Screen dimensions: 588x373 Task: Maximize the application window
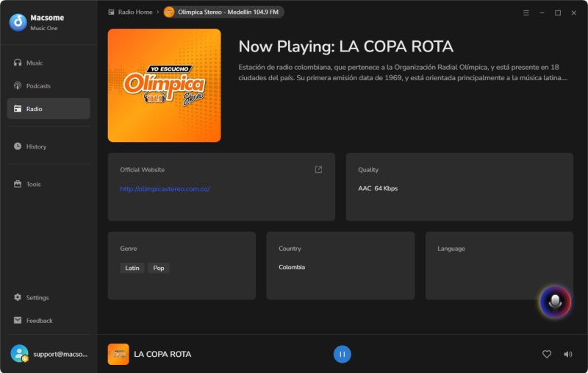click(558, 13)
